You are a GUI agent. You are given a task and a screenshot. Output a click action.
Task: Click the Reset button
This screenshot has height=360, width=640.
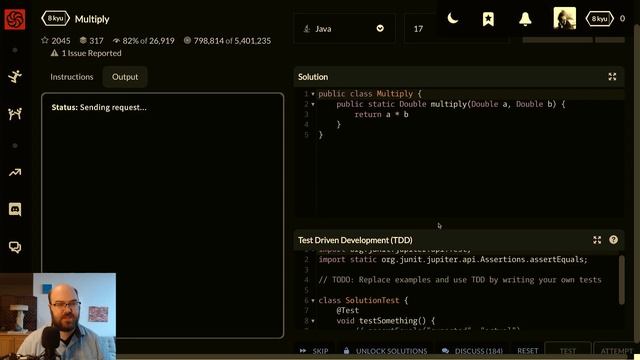point(527,351)
